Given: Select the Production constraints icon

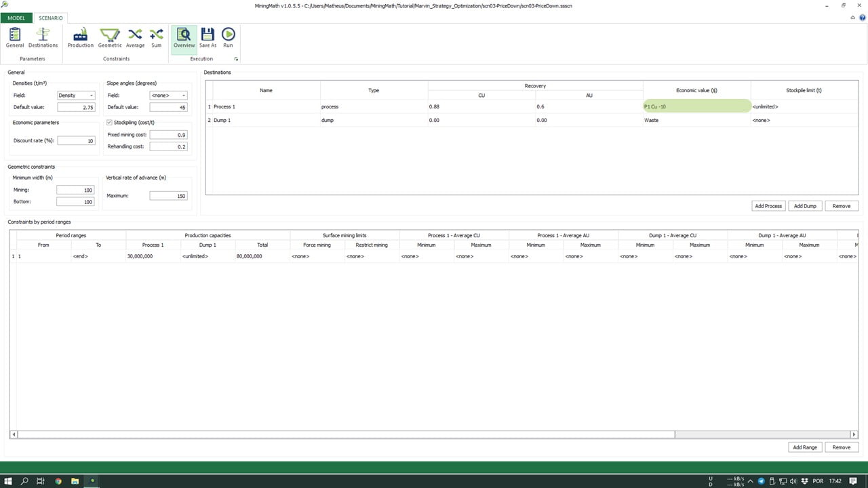Looking at the screenshot, I should click(81, 37).
